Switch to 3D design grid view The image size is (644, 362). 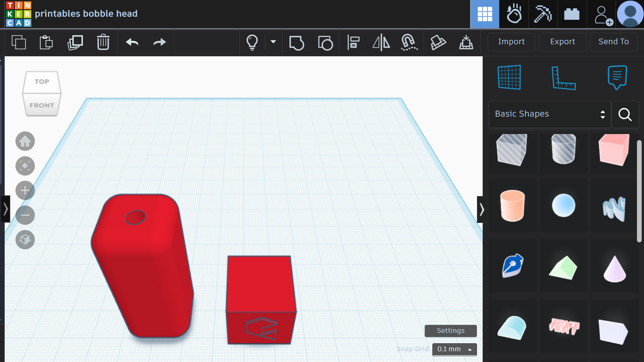click(x=485, y=14)
